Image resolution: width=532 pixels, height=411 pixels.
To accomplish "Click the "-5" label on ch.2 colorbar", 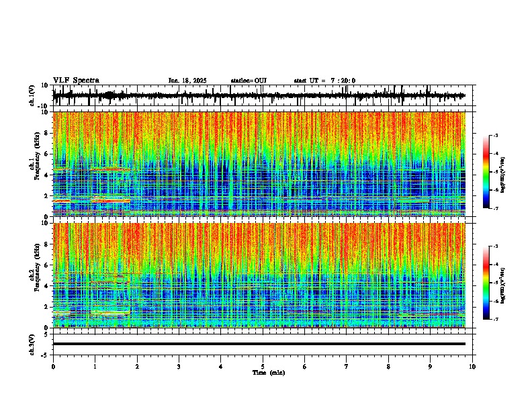I will pos(495,283).
